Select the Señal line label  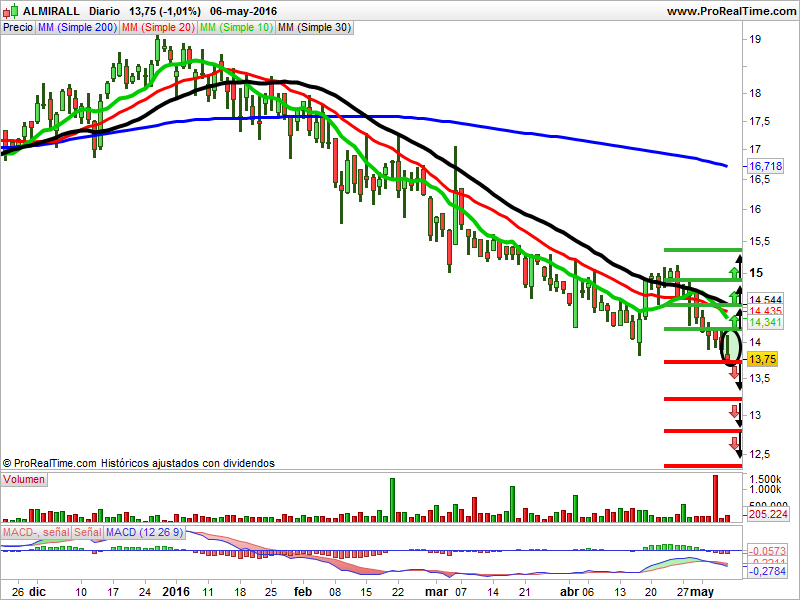[87, 532]
